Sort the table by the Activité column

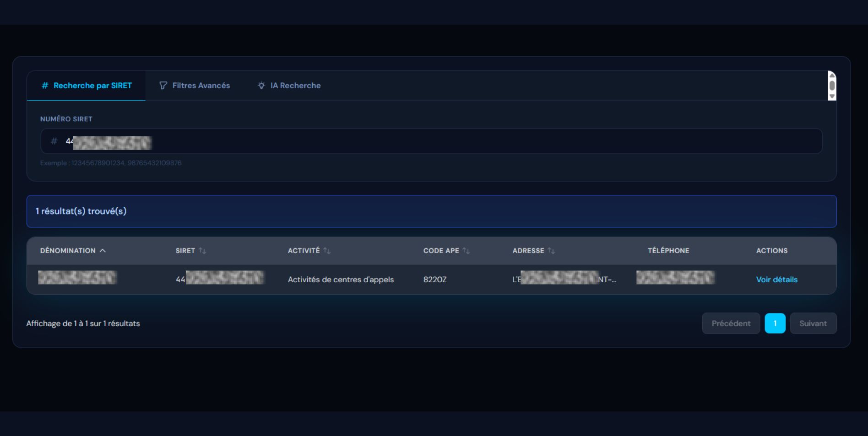(x=309, y=251)
